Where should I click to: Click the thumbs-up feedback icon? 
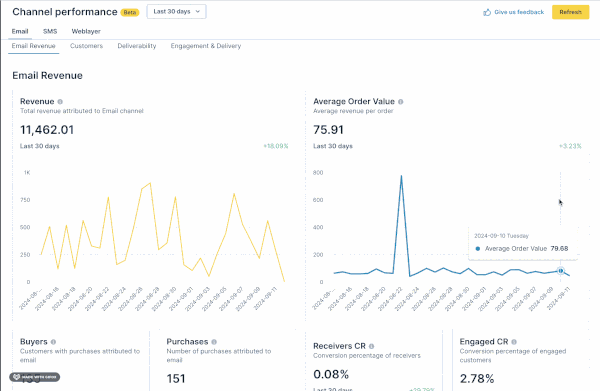point(487,12)
